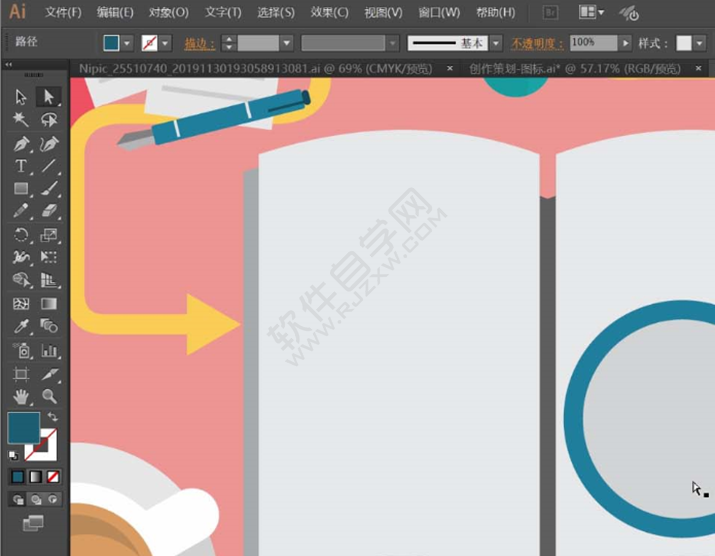Screen dimensions: 715x556
Task: Select the Blend tool
Action: coord(48,326)
